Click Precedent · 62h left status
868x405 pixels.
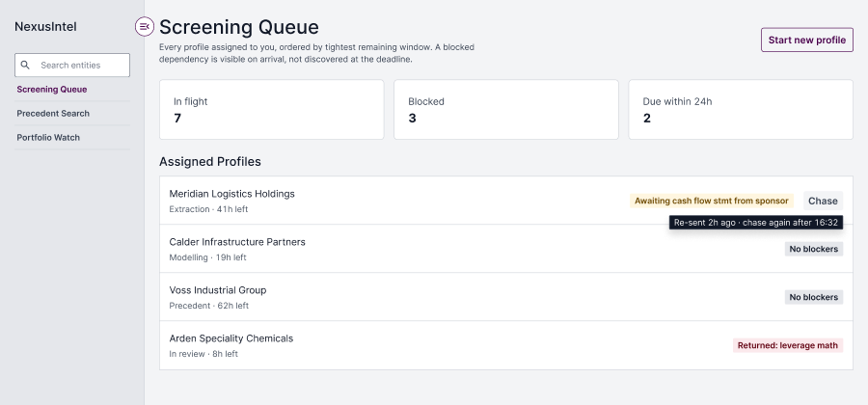(x=208, y=306)
